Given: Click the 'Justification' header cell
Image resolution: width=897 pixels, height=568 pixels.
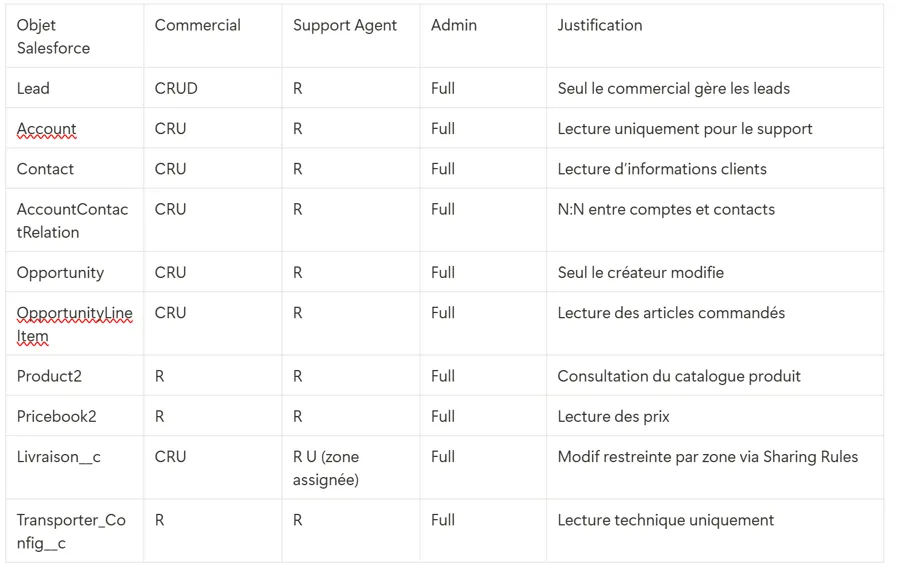Looking at the screenshot, I should [599, 26].
